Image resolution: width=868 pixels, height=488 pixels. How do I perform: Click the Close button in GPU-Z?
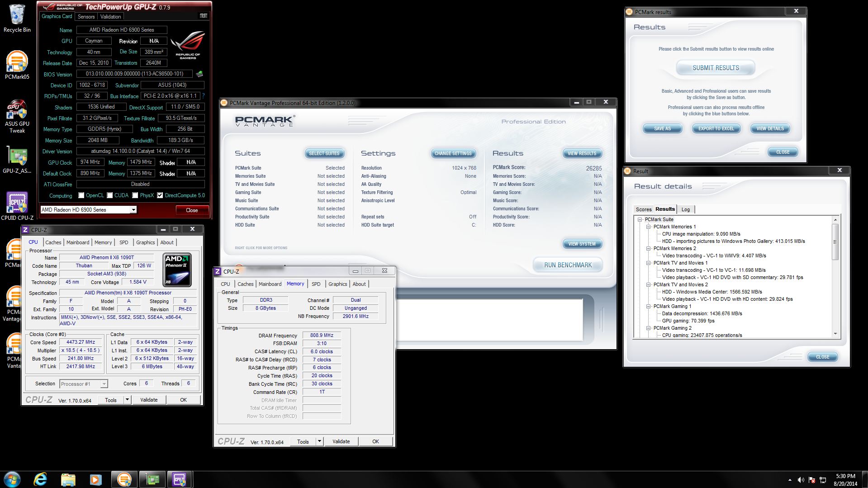pos(192,210)
